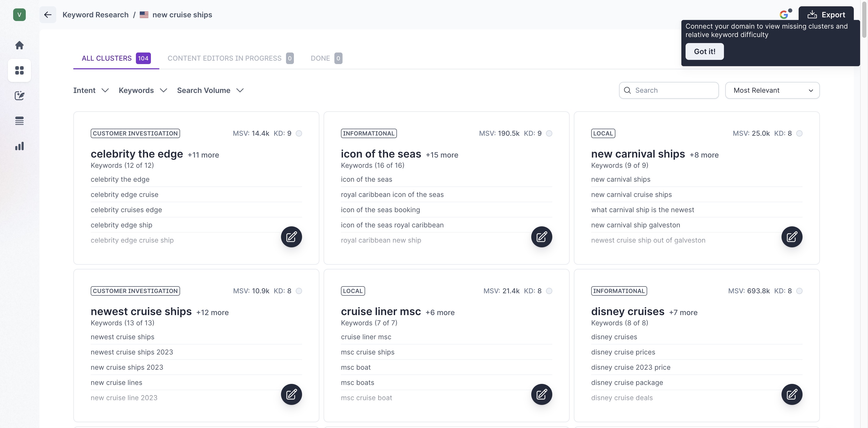
Task: Click the keyword 'msc cruise ships'
Action: pos(367,352)
